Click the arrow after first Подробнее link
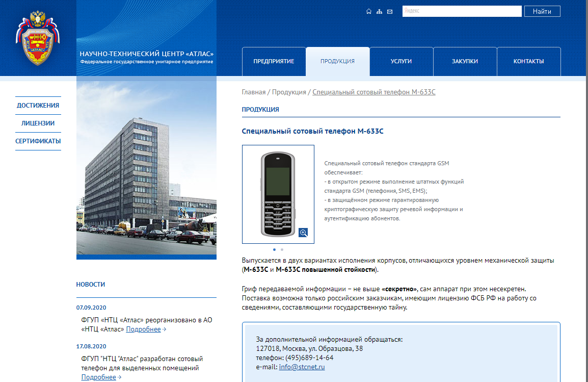 coord(164,329)
